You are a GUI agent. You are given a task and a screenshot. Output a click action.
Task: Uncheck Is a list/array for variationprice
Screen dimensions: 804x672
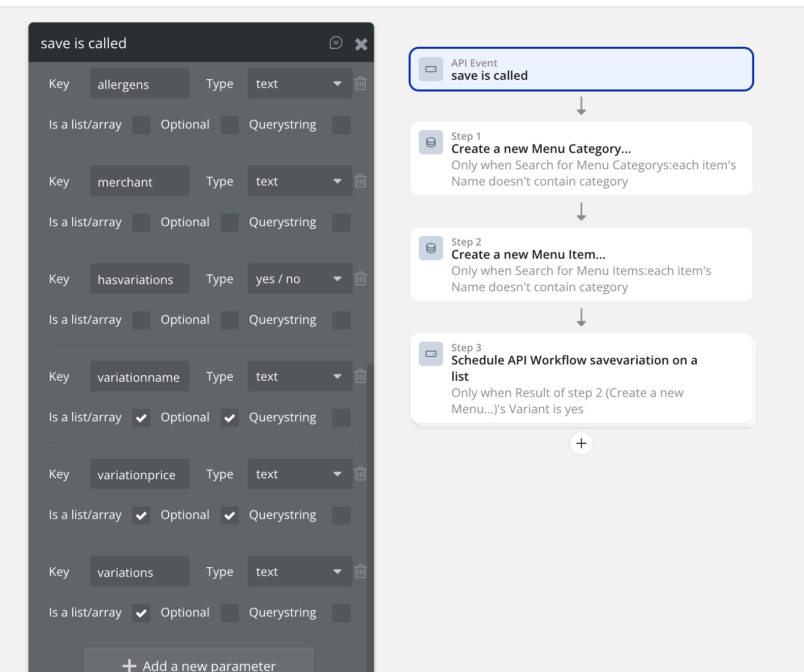[x=141, y=515]
